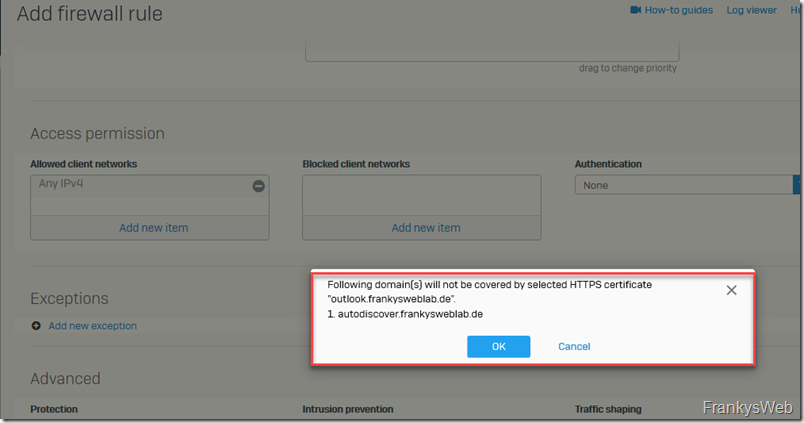The width and height of the screenshot is (804, 423).
Task: Click the Add firewall rule page title
Action: coord(89,15)
